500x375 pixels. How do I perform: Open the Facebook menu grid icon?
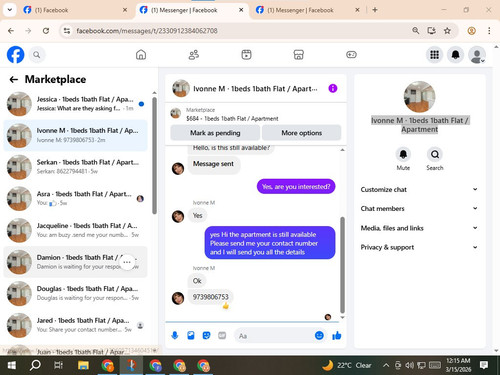(434, 55)
